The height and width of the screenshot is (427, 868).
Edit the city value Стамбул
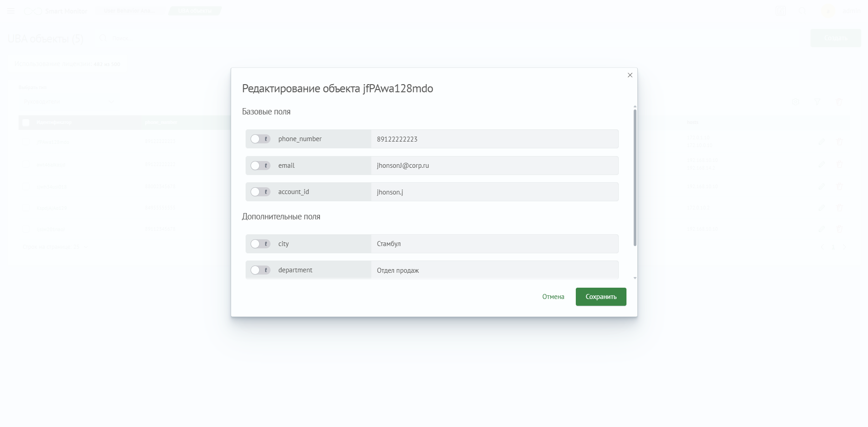tap(494, 244)
